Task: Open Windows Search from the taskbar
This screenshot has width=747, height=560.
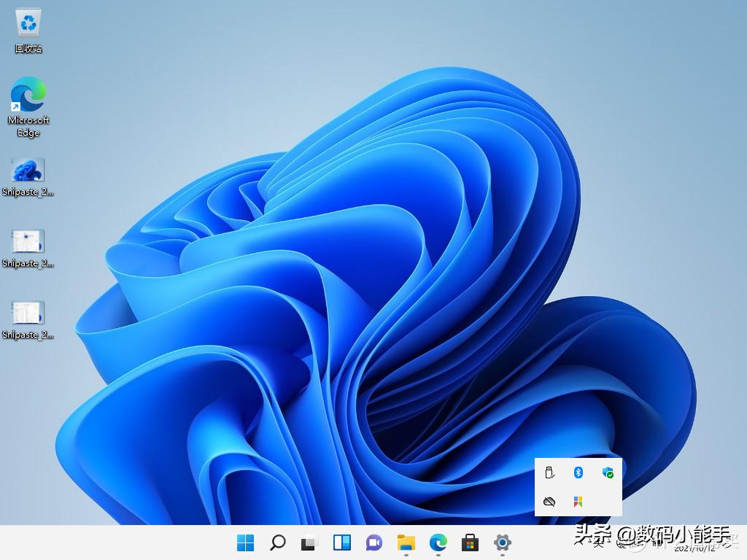Action: pos(277,542)
